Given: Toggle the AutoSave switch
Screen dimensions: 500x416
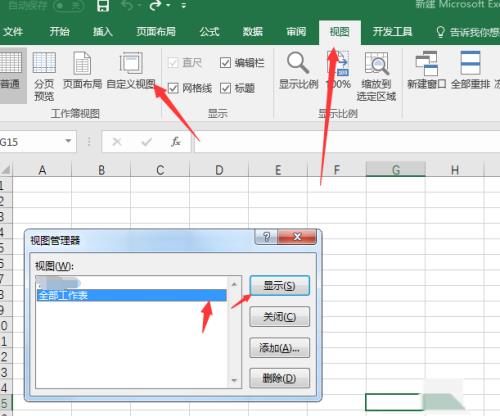Looking at the screenshot, I should (x=68, y=6).
